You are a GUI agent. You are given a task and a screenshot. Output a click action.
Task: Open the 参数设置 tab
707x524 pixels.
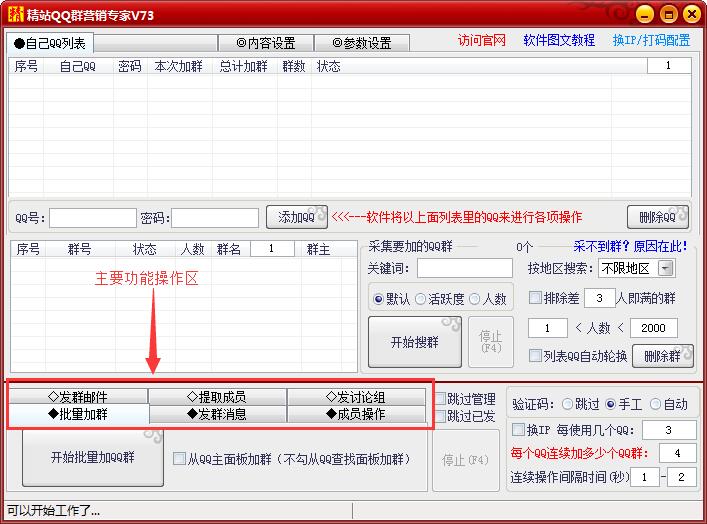[362, 43]
